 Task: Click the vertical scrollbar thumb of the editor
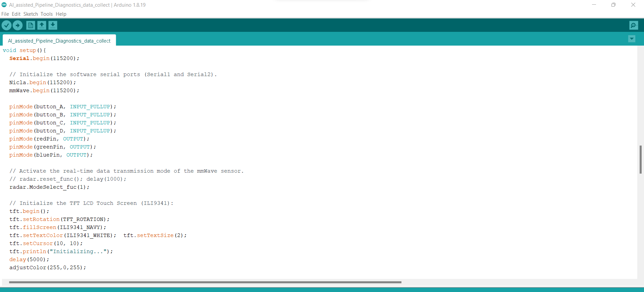[640, 159]
